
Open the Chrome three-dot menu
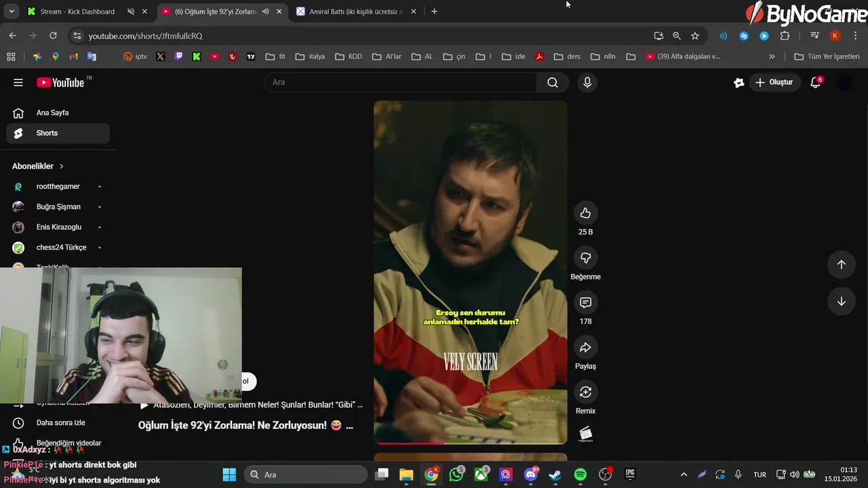pos(856,36)
